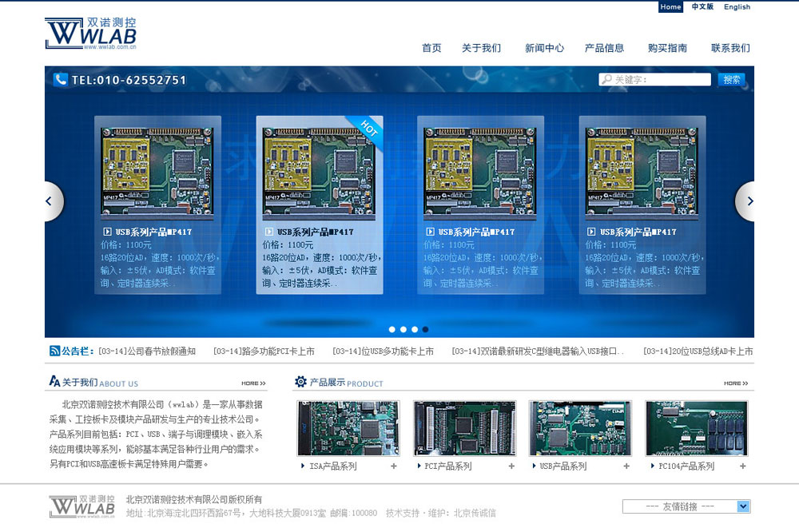The image size is (799, 532).
Task: Click the RSS icon beside 公告栏
Action: pos(54,351)
